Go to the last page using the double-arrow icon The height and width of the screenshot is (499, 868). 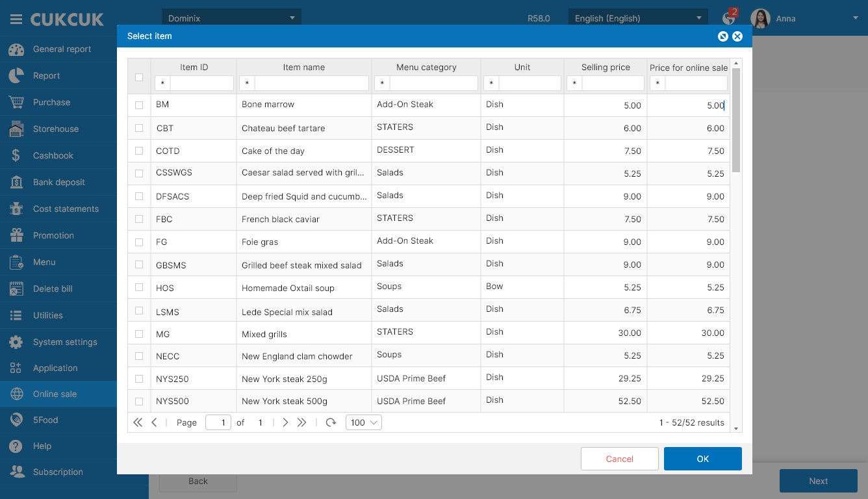click(x=301, y=422)
